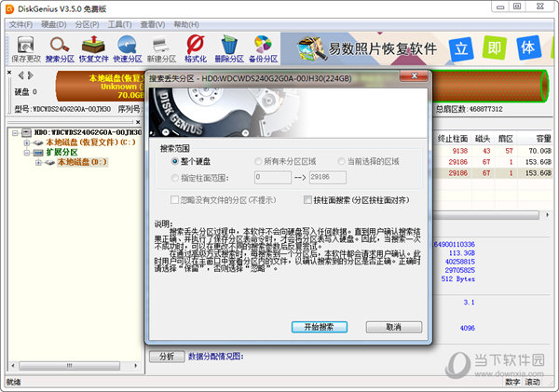Click the blue 体 banner tile
Image resolution: width=559 pixels, height=392 pixels.
point(528,47)
